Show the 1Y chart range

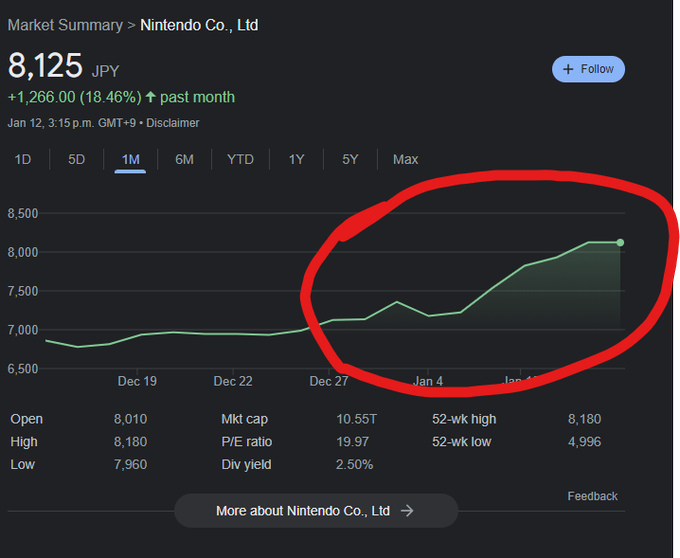pos(297,159)
